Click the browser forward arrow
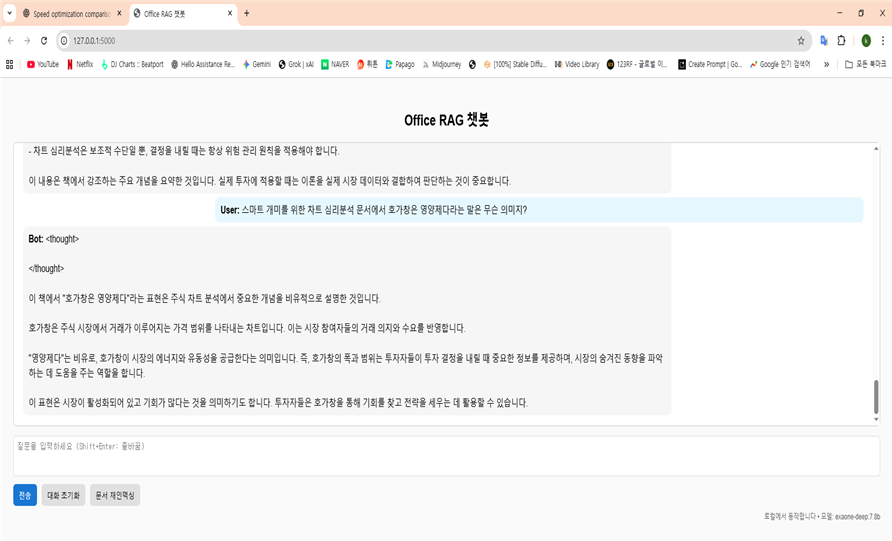Image resolution: width=892 pixels, height=541 pixels. point(27,41)
